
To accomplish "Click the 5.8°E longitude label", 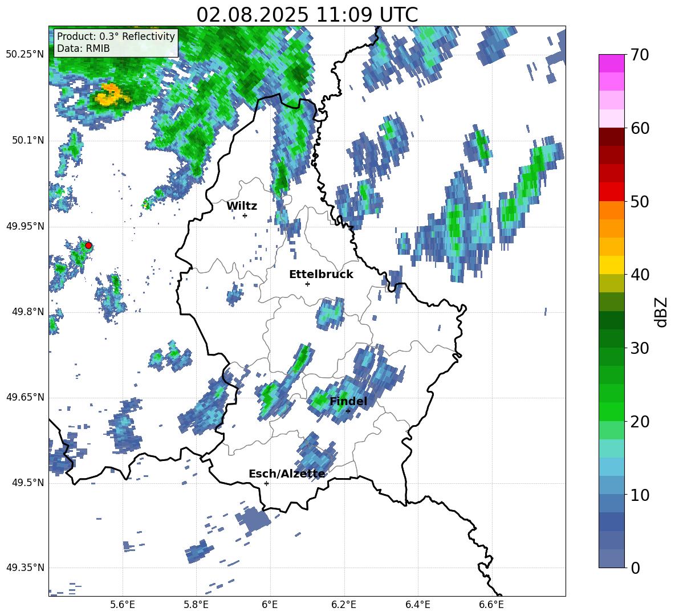I will (196, 605).
